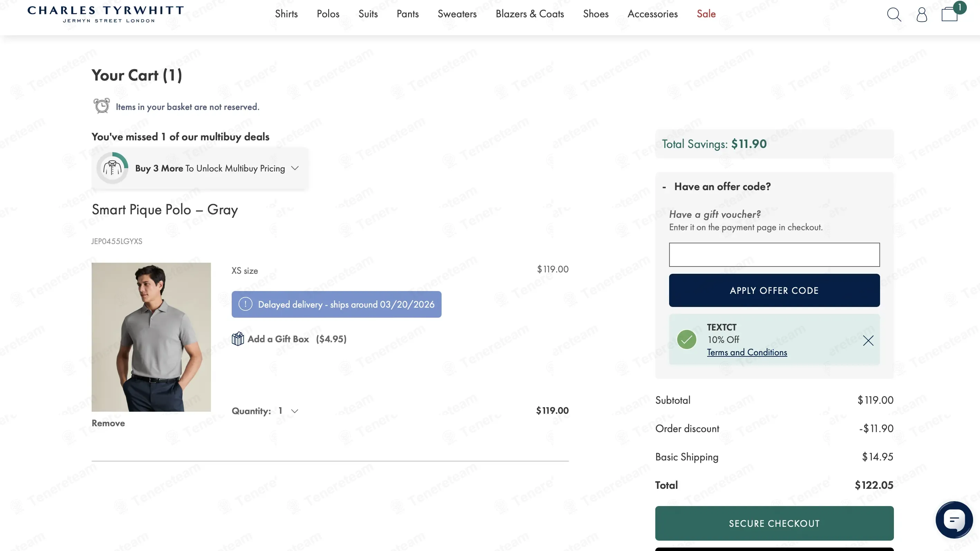Click the offer code input field

click(x=774, y=254)
